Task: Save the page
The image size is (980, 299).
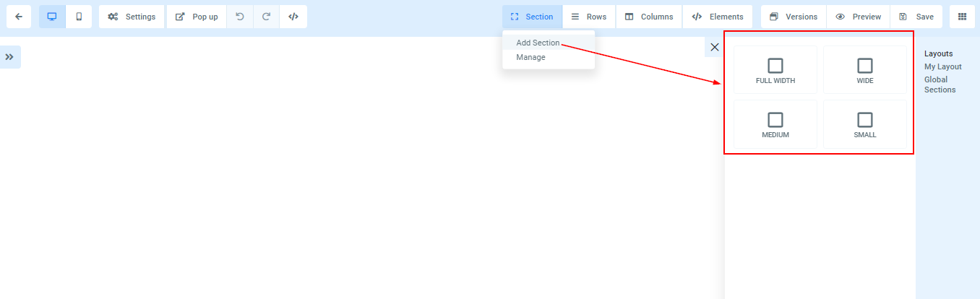Action: pyautogui.click(x=916, y=17)
